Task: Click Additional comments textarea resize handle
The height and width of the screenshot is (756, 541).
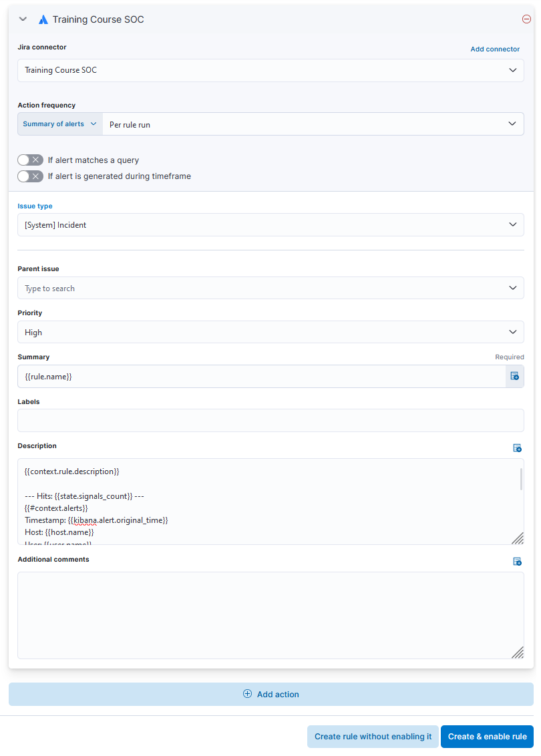Action: click(518, 652)
